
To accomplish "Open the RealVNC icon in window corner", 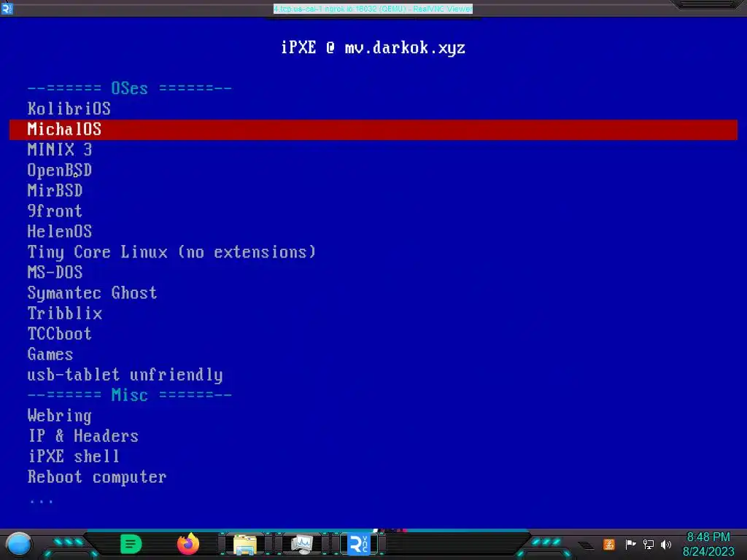I will click(7, 9).
